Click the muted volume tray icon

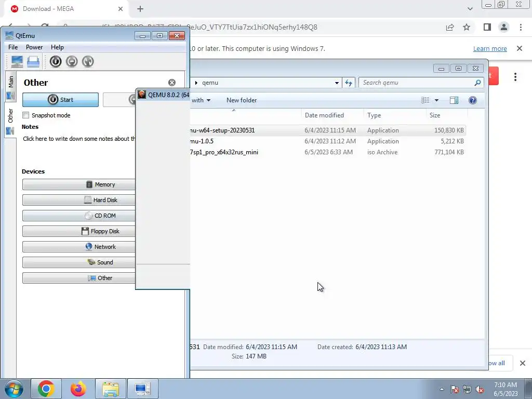coord(480,389)
